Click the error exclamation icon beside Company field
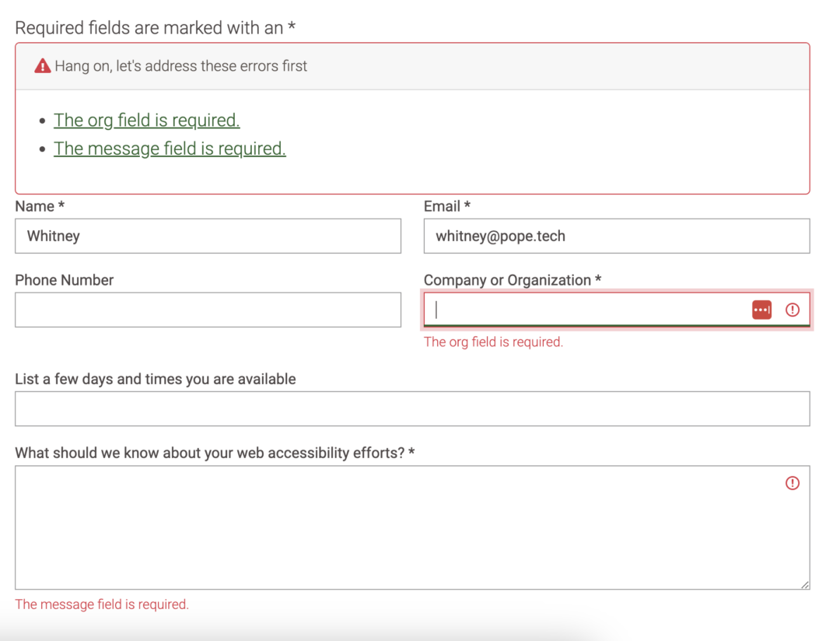Screen dimensions: 840x641 tap(792, 310)
